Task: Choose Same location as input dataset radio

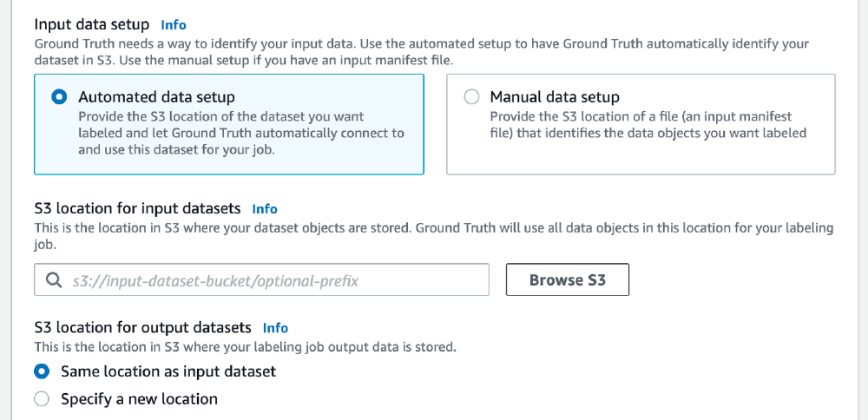Action: tap(42, 371)
